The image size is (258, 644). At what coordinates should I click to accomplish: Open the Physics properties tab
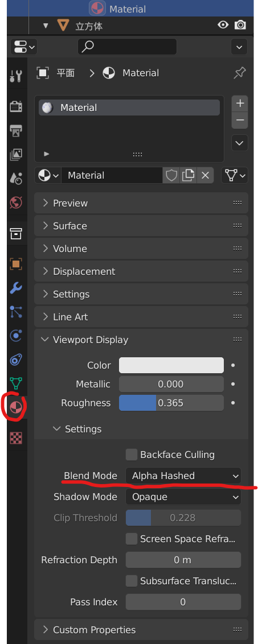(16, 336)
